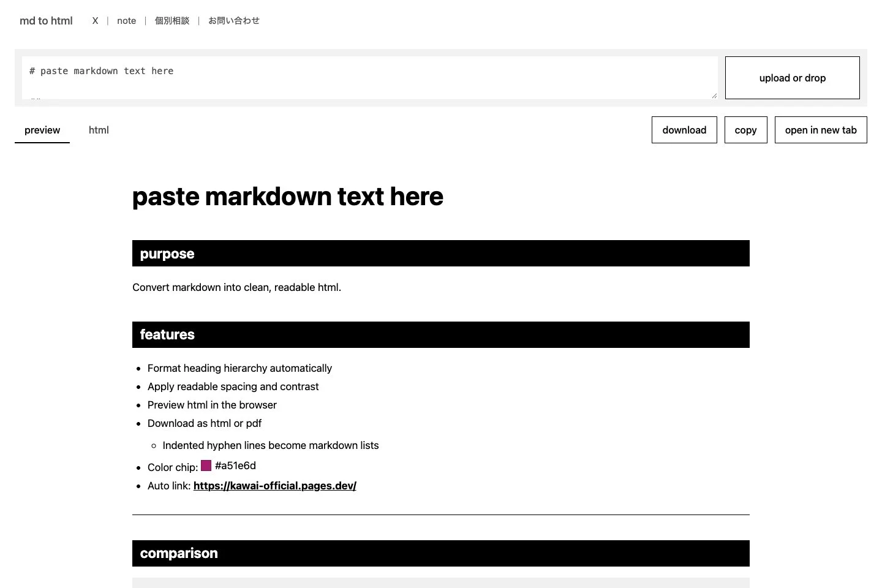The width and height of the screenshot is (882, 588).
Task: Click 'Convert markdown into clean, readable html.' text
Action: point(236,287)
